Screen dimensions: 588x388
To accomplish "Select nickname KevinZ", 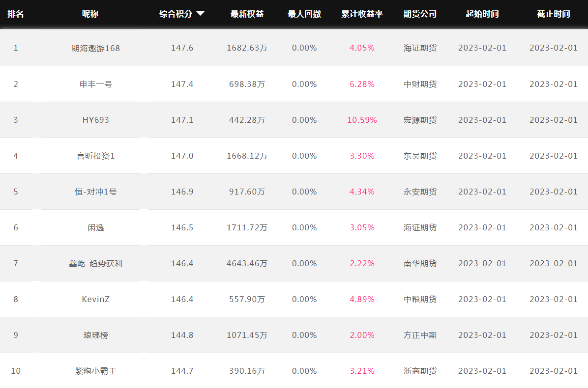I will [96, 299].
